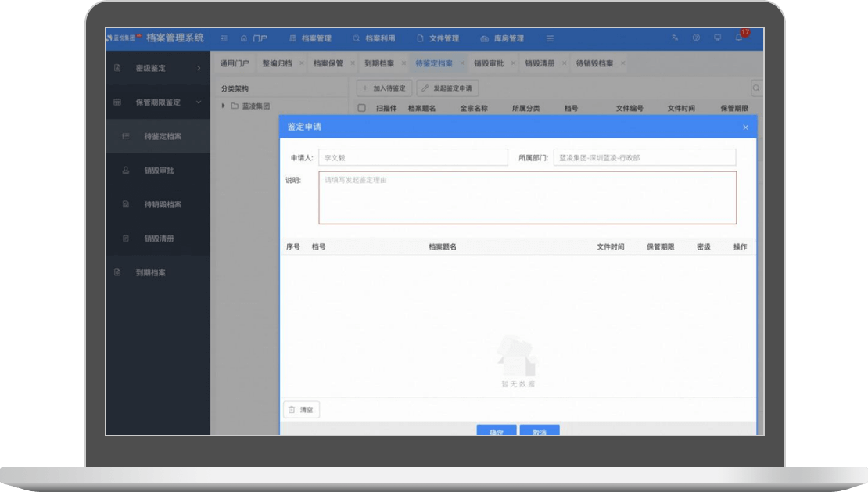Click the 申请人 input field
The height and width of the screenshot is (492, 868).
(413, 158)
